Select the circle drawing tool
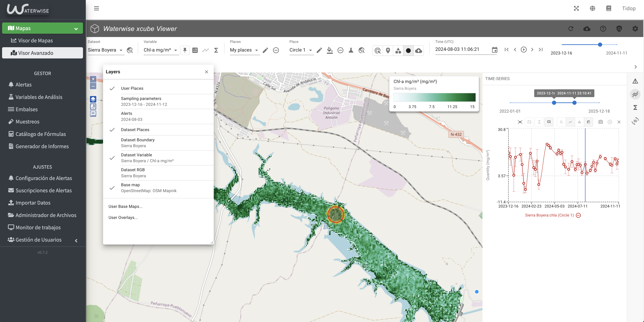The height and width of the screenshot is (322, 644). (x=408, y=50)
